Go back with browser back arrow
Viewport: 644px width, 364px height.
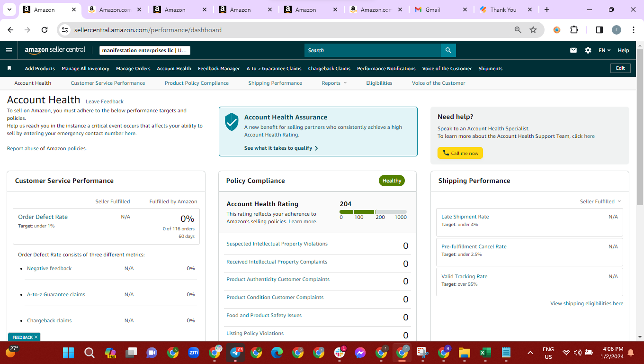pos(10,30)
